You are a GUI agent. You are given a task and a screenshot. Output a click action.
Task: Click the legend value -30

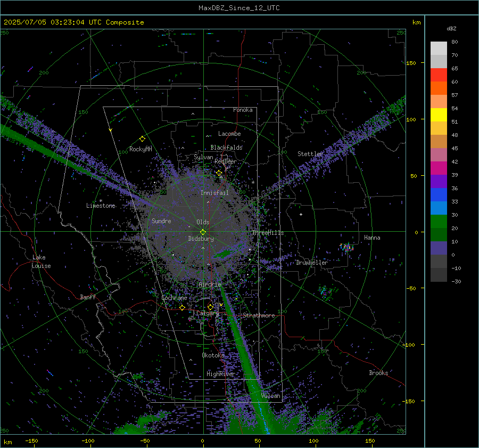pyautogui.click(x=456, y=281)
